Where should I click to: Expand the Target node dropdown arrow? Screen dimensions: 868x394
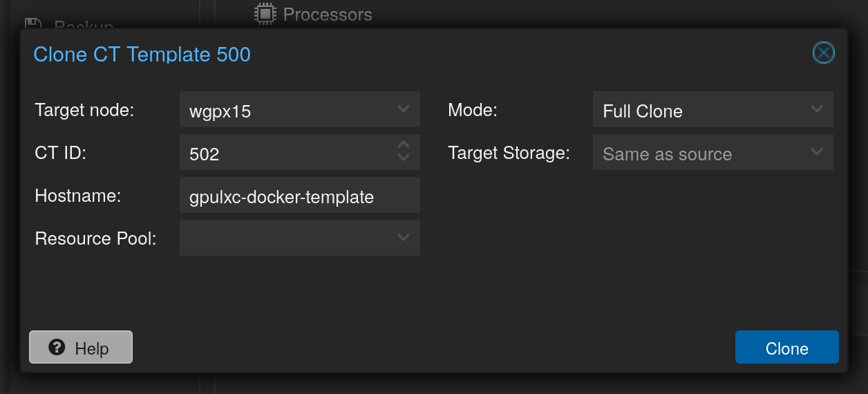click(x=404, y=110)
